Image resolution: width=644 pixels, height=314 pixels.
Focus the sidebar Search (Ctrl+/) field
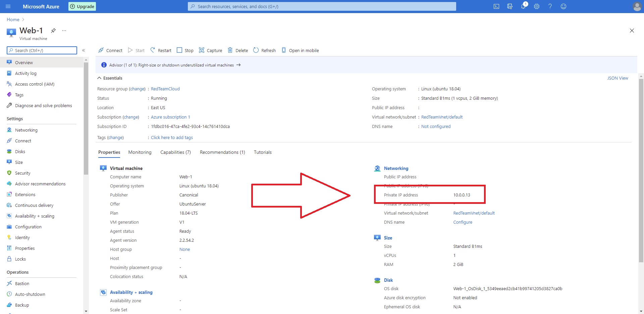point(42,50)
